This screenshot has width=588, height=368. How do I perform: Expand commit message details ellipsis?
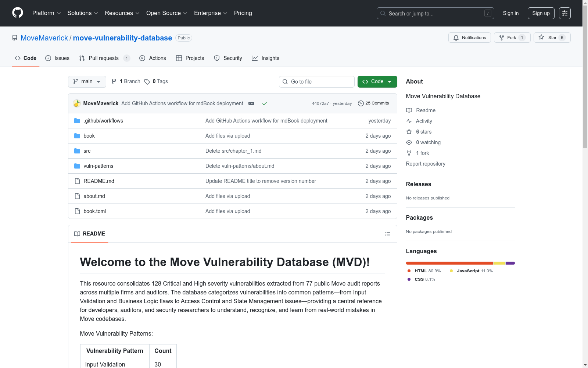(251, 103)
